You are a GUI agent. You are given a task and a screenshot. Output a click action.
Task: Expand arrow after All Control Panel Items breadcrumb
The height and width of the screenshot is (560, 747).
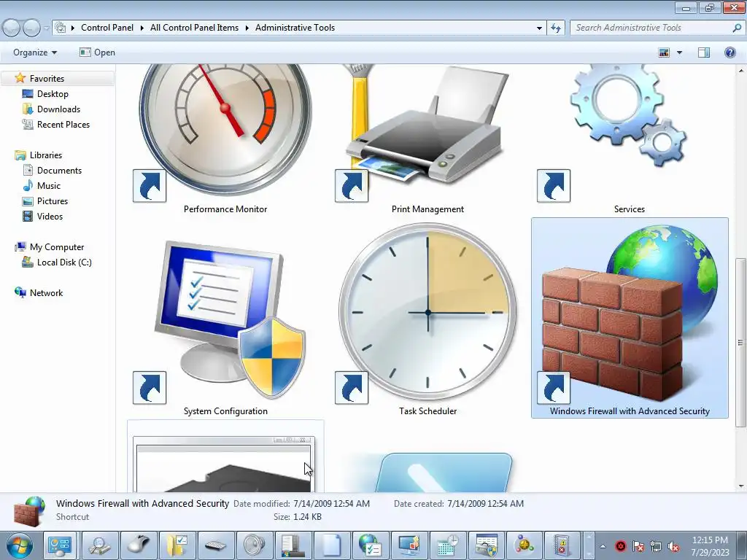click(247, 28)
